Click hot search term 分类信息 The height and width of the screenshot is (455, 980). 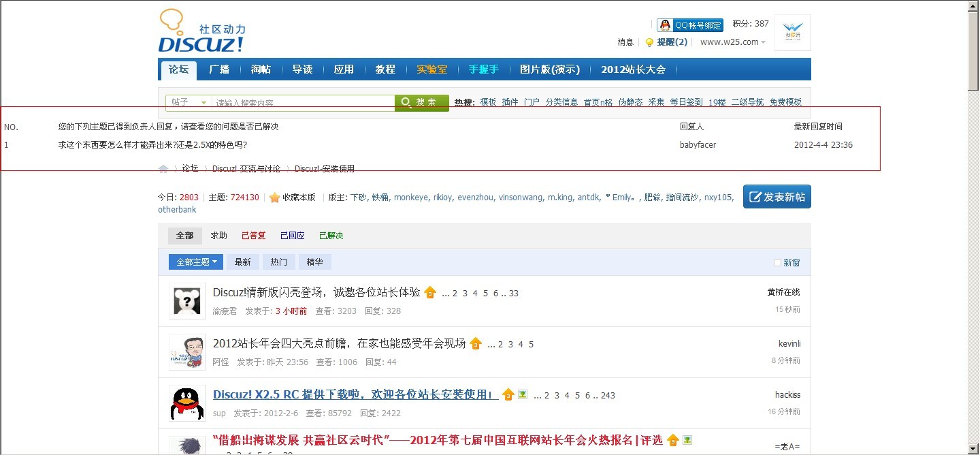click(x=561, y=102)
